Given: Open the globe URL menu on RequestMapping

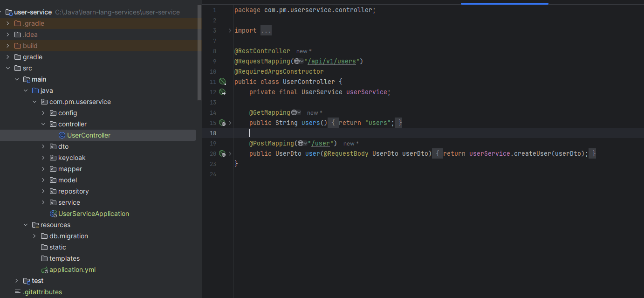Looking at the screenshot, I should pyautogui.click(x=299, y=61).
